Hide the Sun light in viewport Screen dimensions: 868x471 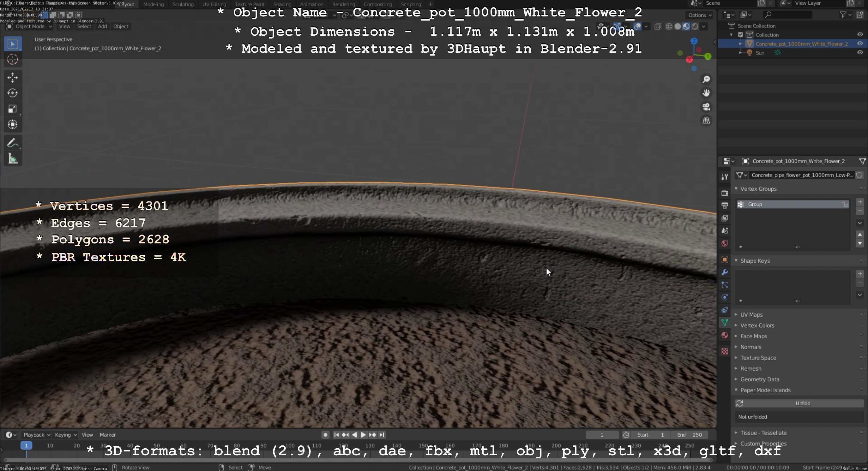click(860, 52)
